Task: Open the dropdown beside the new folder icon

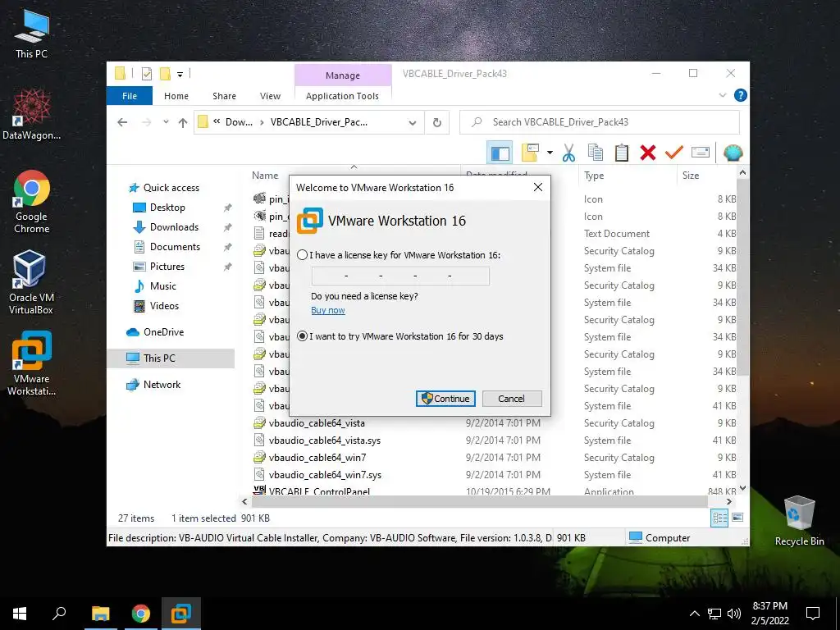Action: [x=550, y=153]
